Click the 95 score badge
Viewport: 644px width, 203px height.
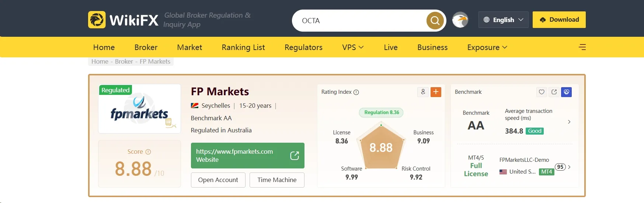tap(560, 167)
